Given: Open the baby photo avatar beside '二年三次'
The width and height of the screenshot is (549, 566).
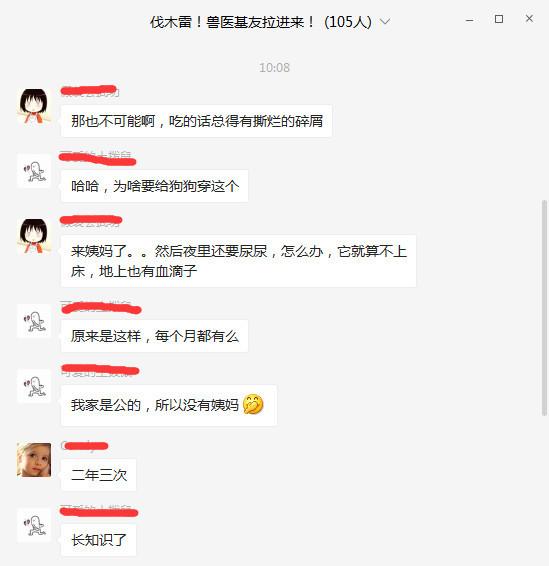Looking at the screenshot, I should [x=34, y=460].
